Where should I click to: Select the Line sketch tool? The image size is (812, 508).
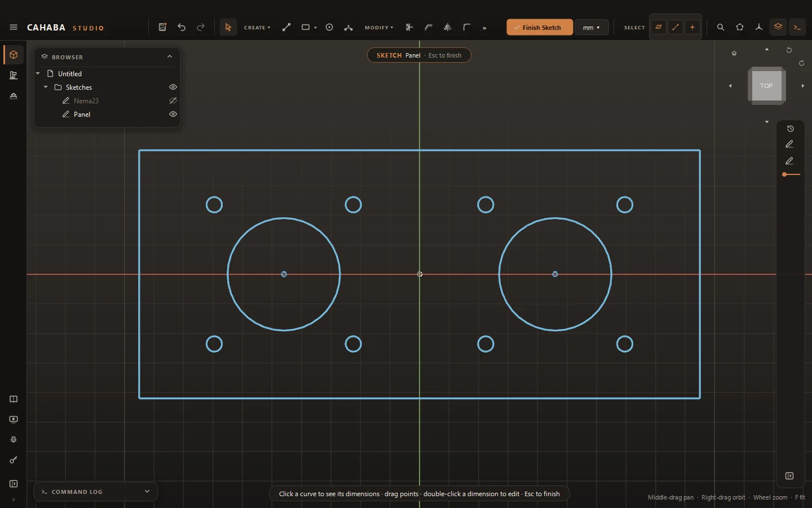point(286,27)
